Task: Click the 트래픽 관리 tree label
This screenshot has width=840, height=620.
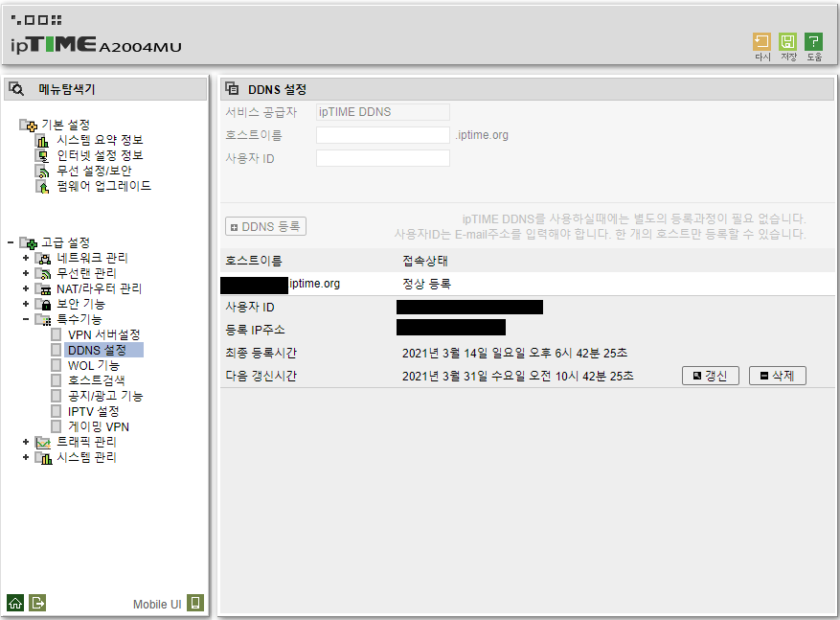Action: point(87,442)
